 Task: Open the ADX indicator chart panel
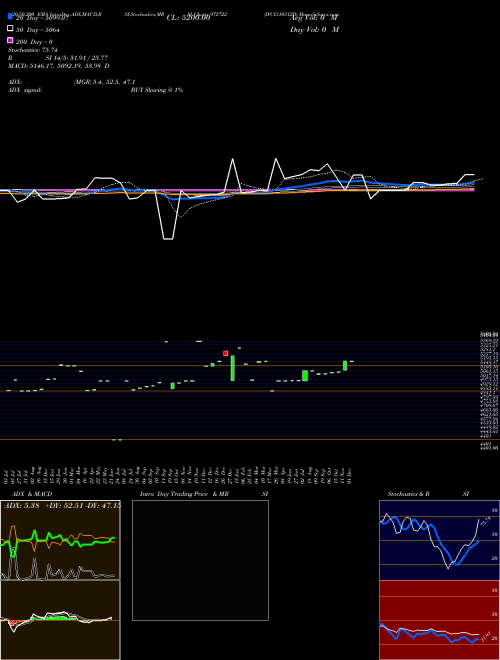coord(60,540)
